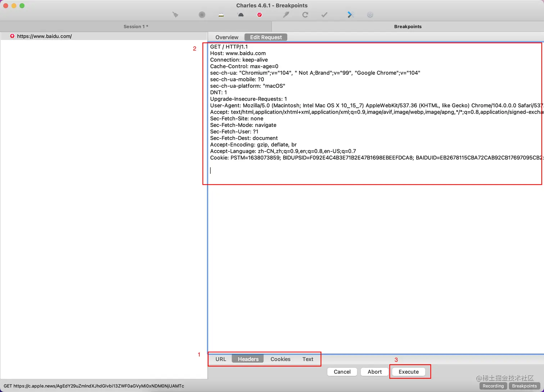Image resolution: width=544 pixels, height=392 pixels.
Task: Click the Sec-Fetch-Site: none line
Action: [237, 118]
